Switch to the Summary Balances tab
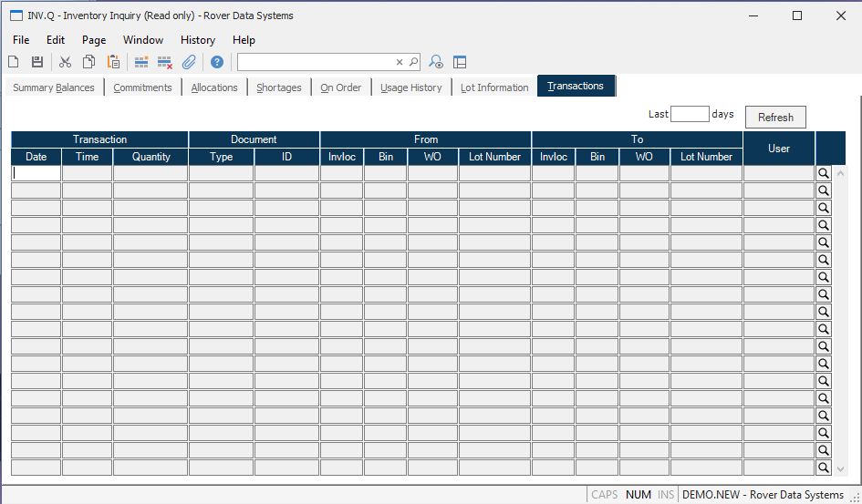This screenshot has width=862, height=504. click(53, 87)
